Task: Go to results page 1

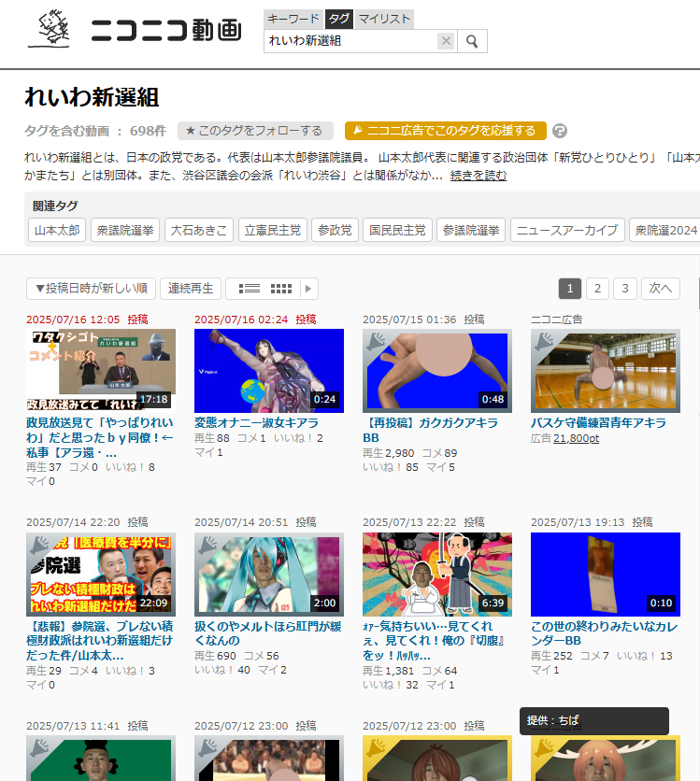Action: 570,289
